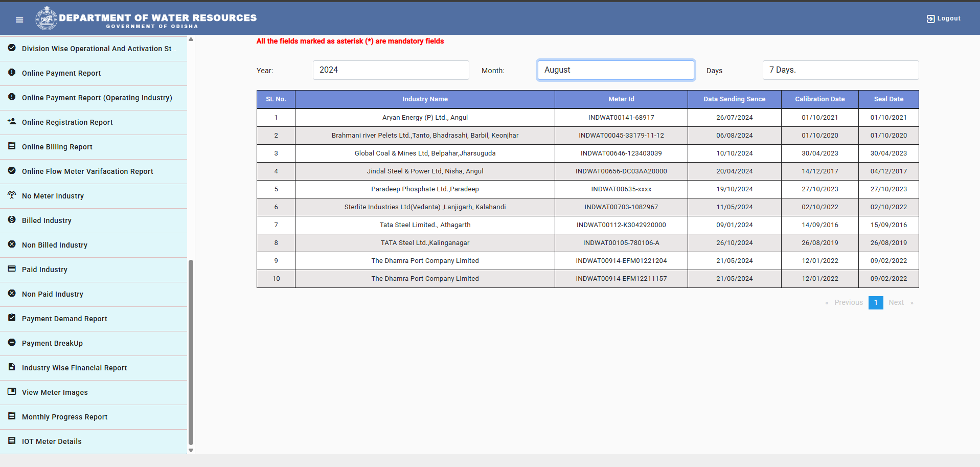Click the Online Payment Report (Operating Industry) icon
Viewport: 980px width, 467px height.
tap(12, 97)
